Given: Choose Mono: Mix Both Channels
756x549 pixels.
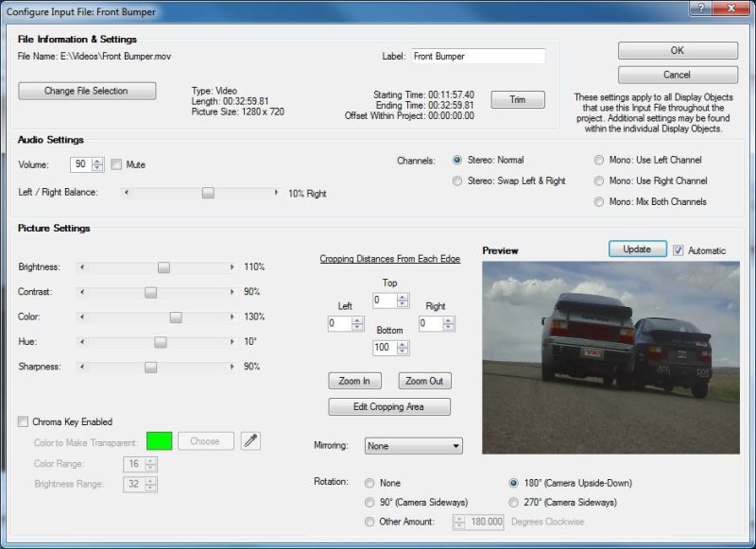Looking at the screenshot, I should click(x=599, y=201).
